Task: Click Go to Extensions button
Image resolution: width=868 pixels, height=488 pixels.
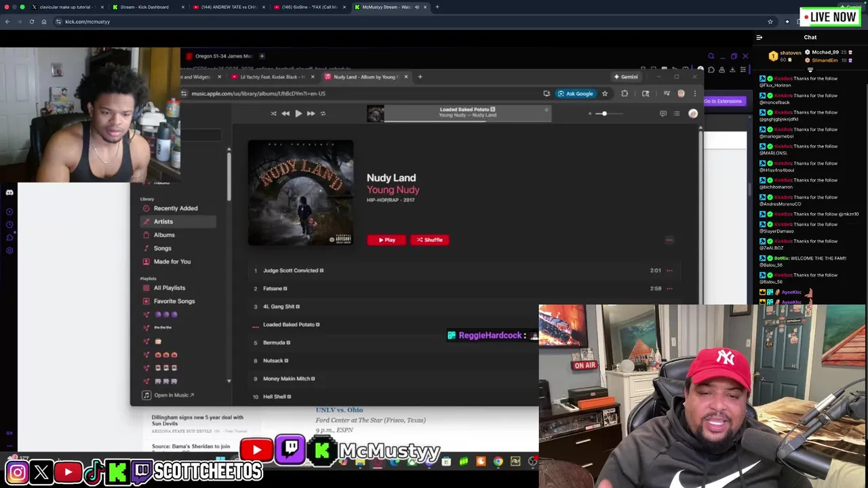Action: click(x=723, y=101)
